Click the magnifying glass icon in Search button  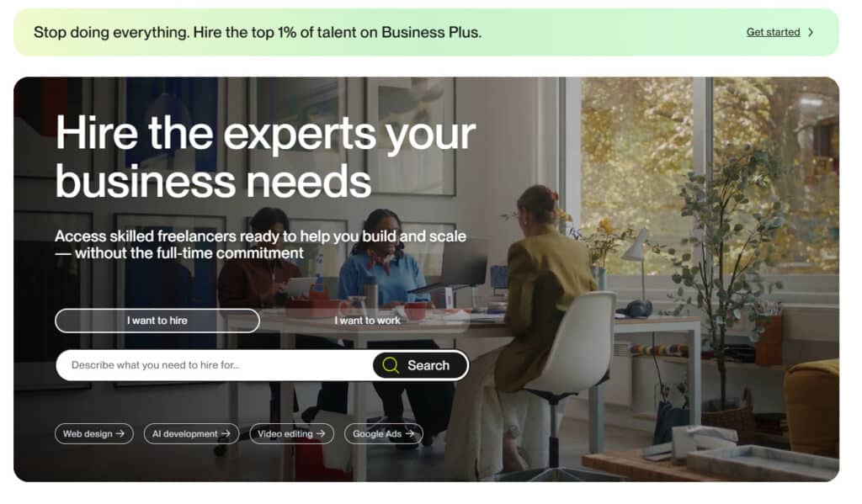coord(391,365)
